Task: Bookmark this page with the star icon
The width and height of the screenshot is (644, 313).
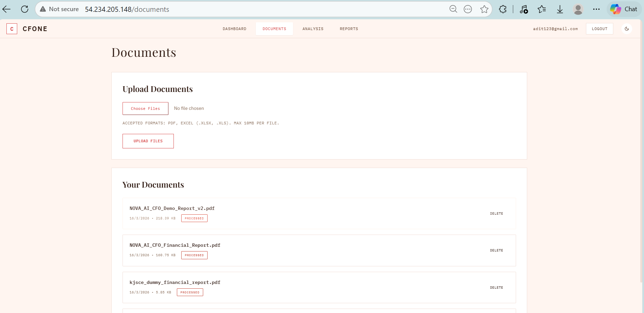Action: tap(484, 9)
